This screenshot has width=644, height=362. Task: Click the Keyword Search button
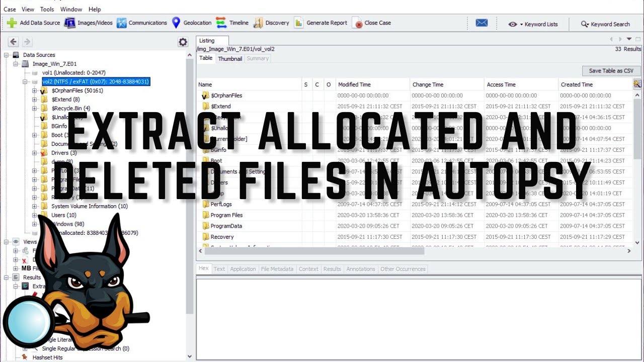point(605,24)
